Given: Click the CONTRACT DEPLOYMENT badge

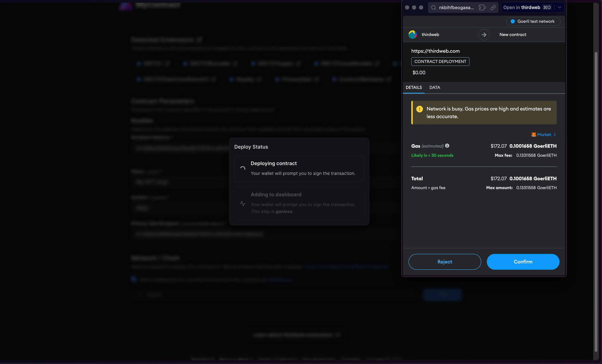Looking at the screenshot, I should click(440, 61).
